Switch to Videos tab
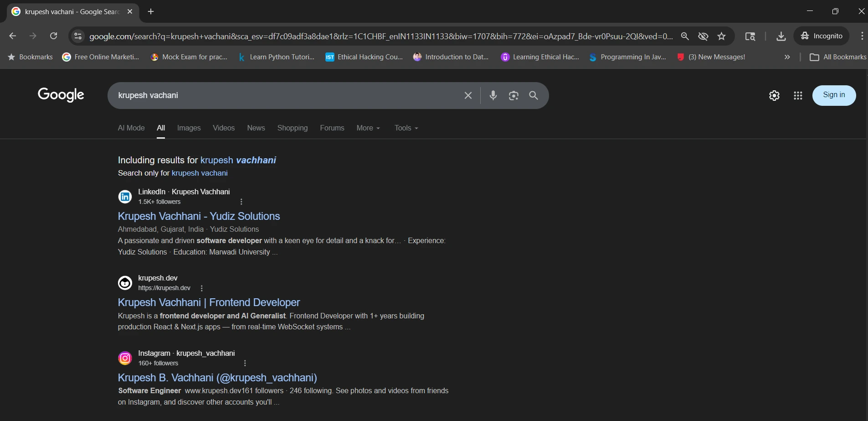This screenshot has height=421, width=868. tap(224, 128)
